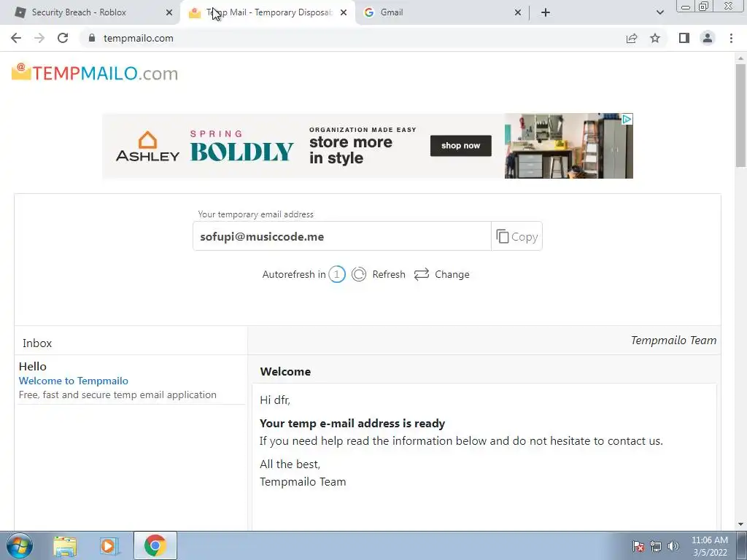Change the temporary email address
The height and width of the screenshot is (560, 747).
click(441, 274)
